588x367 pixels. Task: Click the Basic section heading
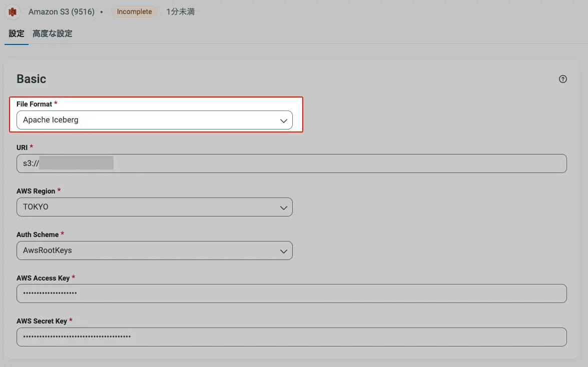[32, 78]
